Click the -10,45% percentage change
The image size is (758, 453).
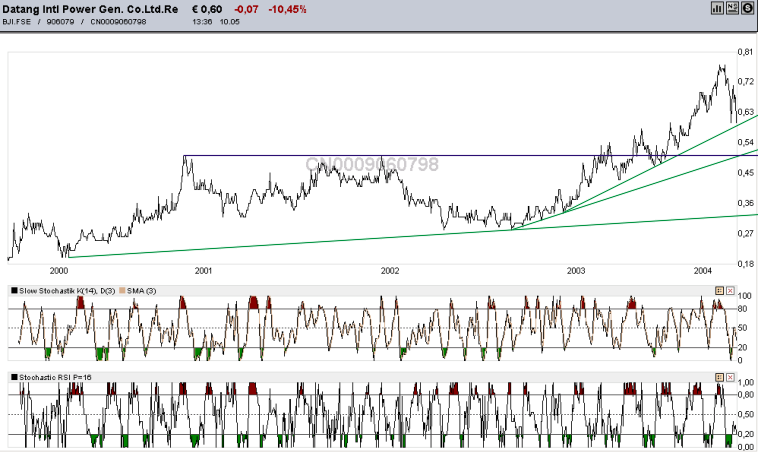click(x=287, y=9)
